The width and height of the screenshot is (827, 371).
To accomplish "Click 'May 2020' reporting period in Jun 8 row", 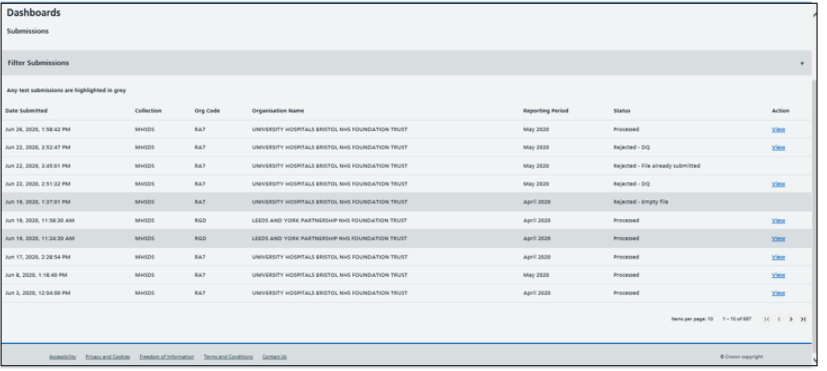I will (x=536, y=274).
